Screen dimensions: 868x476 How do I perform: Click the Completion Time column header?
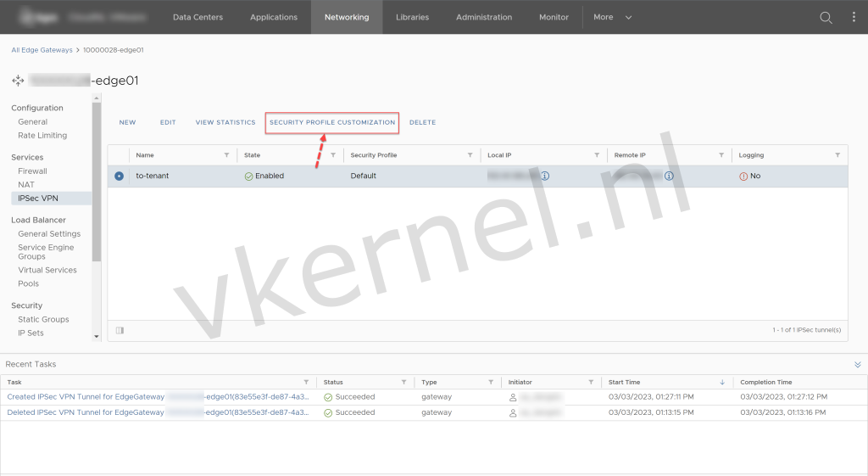point(766,383)
